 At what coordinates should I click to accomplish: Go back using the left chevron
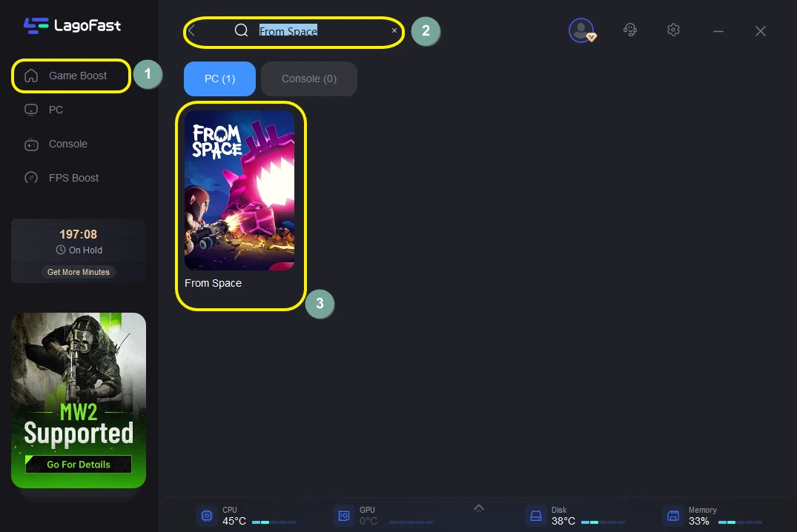point(192,31)
